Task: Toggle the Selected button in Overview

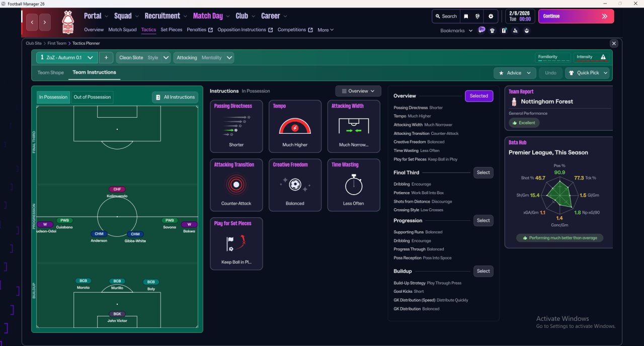Action: [x=479, y=96]
